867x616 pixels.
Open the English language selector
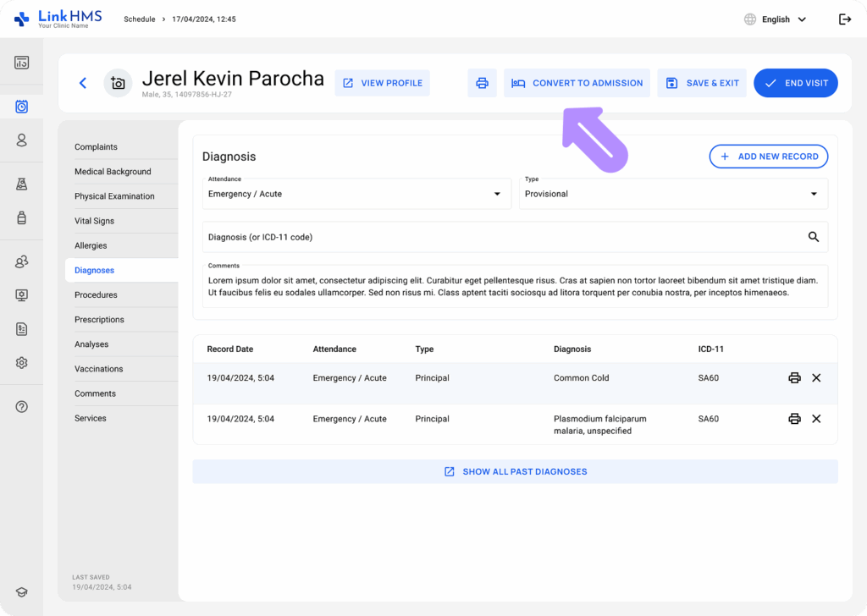(x=775, y=19)
